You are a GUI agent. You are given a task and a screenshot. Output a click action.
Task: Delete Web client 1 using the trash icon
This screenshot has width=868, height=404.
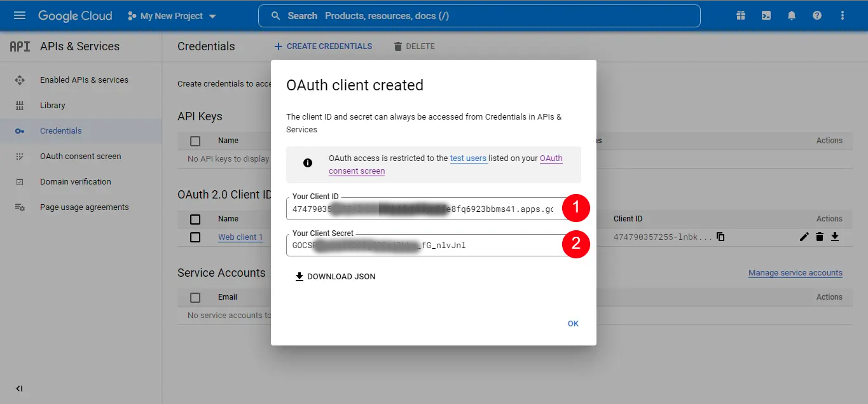coord(820,236)
